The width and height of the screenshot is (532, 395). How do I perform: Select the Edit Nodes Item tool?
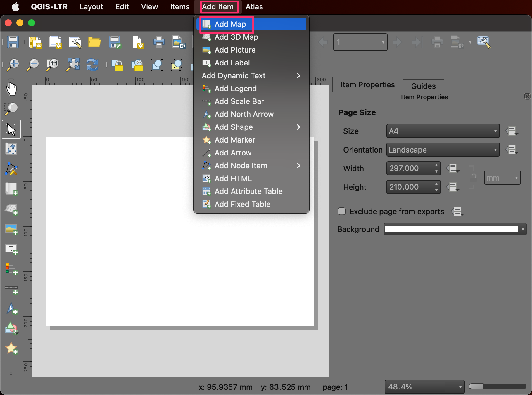tap(11, 169)
